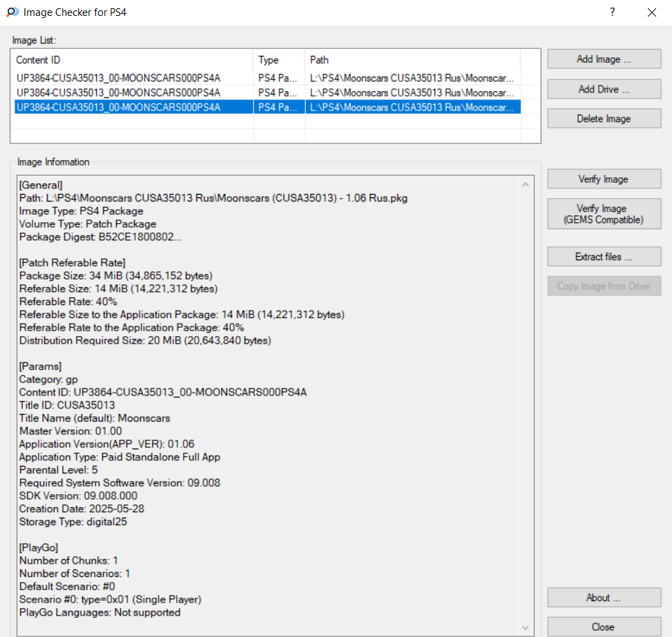
Task: Click the scroll down arrow in Image Information
Action: 526,628
